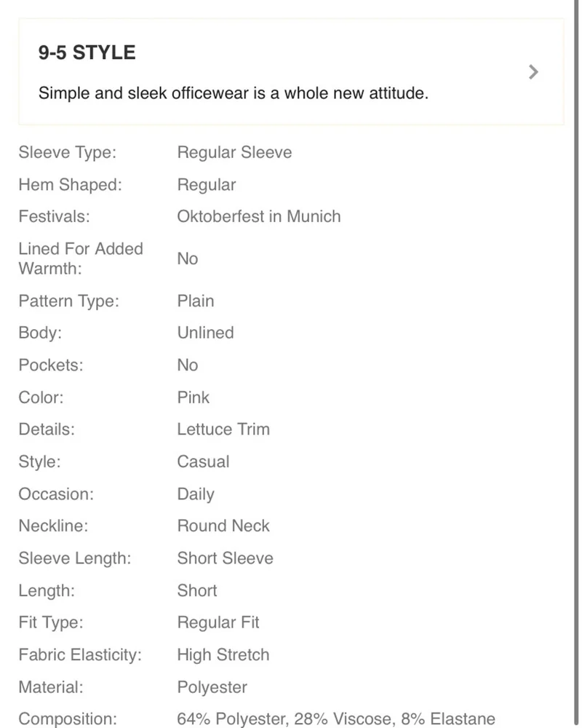
Task: Click the Hem Shaped label
Action: click(70, 185)
